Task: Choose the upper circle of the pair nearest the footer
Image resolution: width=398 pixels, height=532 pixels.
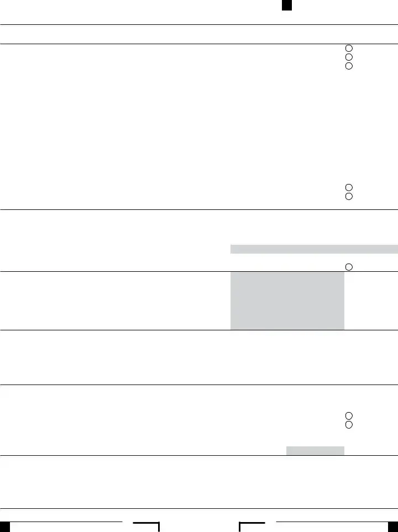Action: (x=349, y=415)
